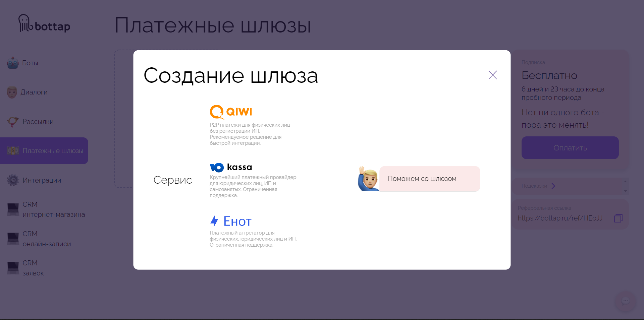644x320 pixels.
Task: Click the kassa Крупнейший платежный провайдер description
Action: coord(253,186)
